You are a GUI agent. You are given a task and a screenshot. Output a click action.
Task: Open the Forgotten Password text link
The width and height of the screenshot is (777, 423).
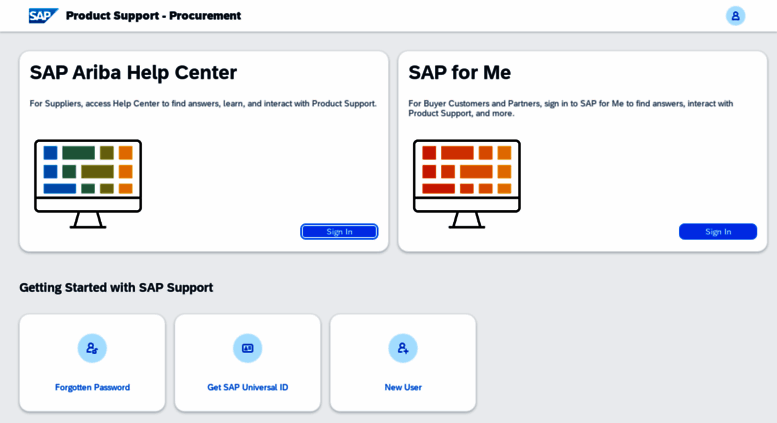pos(92,387)
